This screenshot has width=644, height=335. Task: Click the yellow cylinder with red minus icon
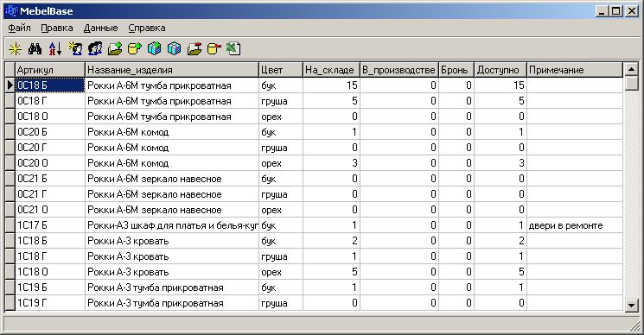(214, 49)
